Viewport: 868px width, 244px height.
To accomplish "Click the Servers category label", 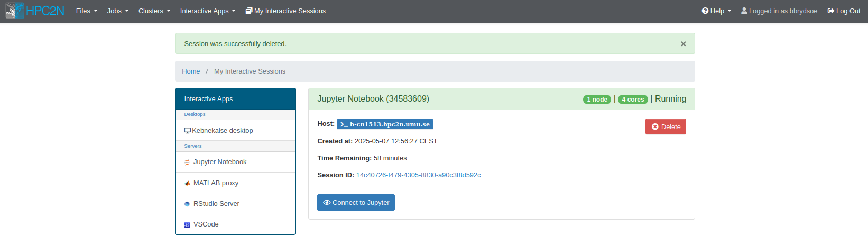I will pos(193,146).
